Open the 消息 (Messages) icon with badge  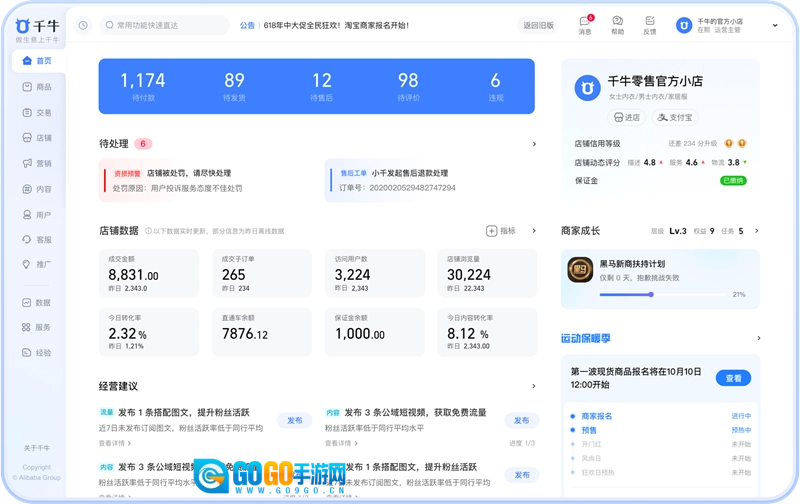585,21
